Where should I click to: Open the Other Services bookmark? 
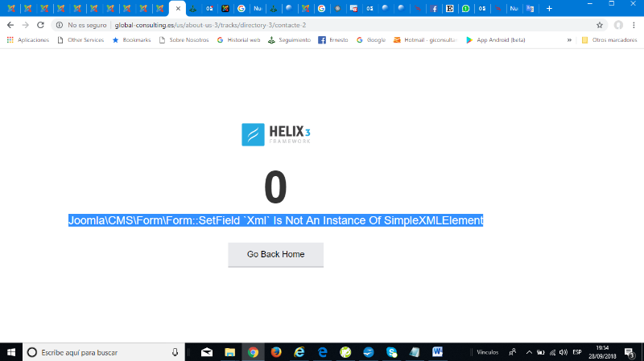pos(80,39)
